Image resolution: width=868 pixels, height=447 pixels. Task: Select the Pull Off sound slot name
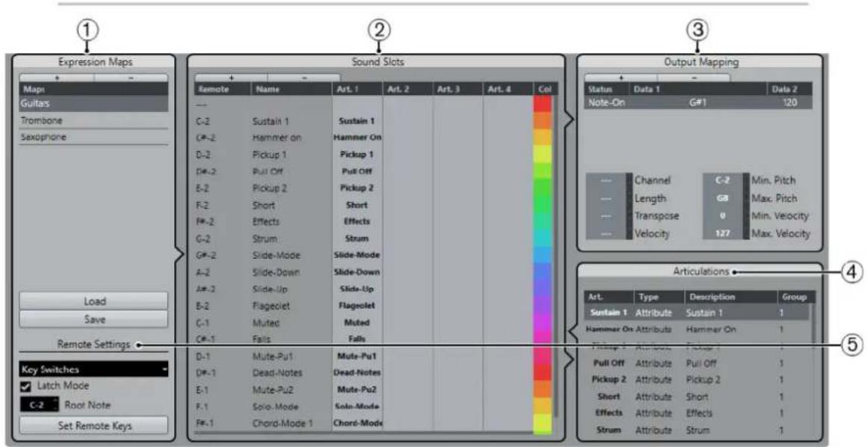point(267,172)
